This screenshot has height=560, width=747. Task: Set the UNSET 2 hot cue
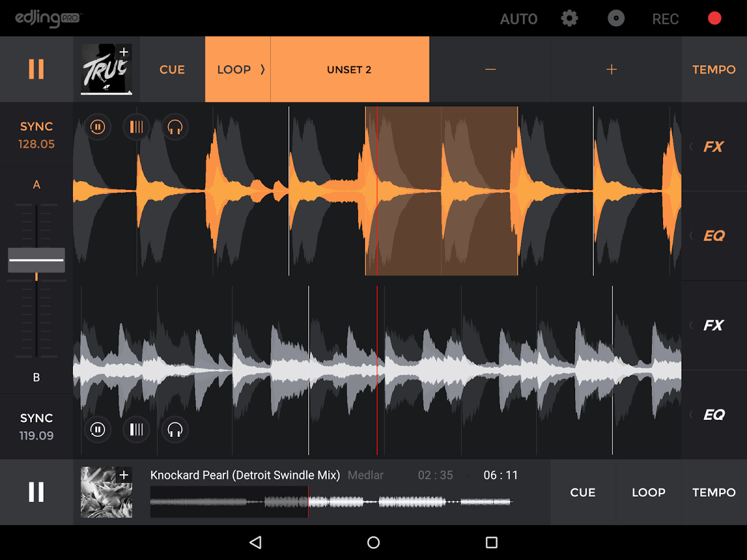[349, 69]
